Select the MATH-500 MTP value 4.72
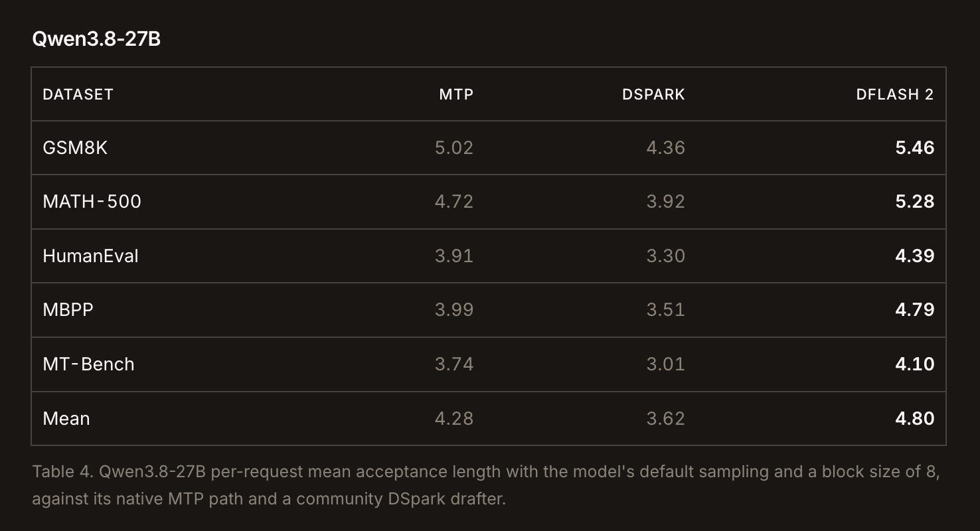The height and width of the screenshot is (531, 980). point(454,202)
